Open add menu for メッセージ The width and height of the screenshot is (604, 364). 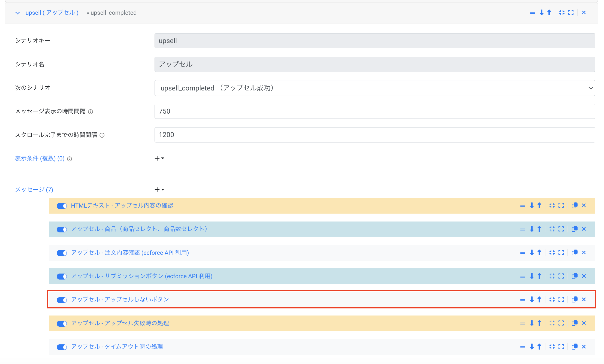[x=159, y=190]
